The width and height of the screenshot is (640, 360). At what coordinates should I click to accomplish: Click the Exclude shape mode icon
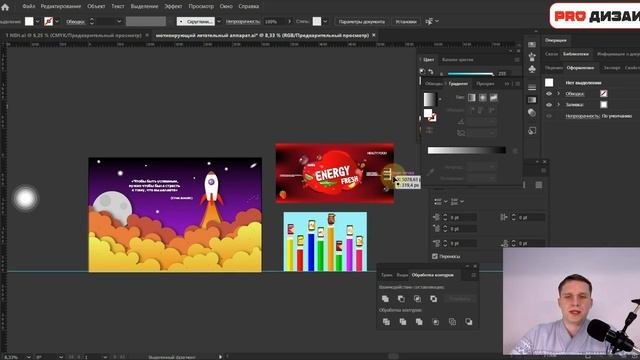pos(433,299)
